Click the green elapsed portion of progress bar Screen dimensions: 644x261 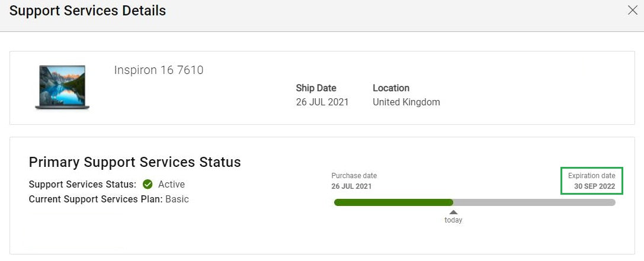[x=393, y=202]
